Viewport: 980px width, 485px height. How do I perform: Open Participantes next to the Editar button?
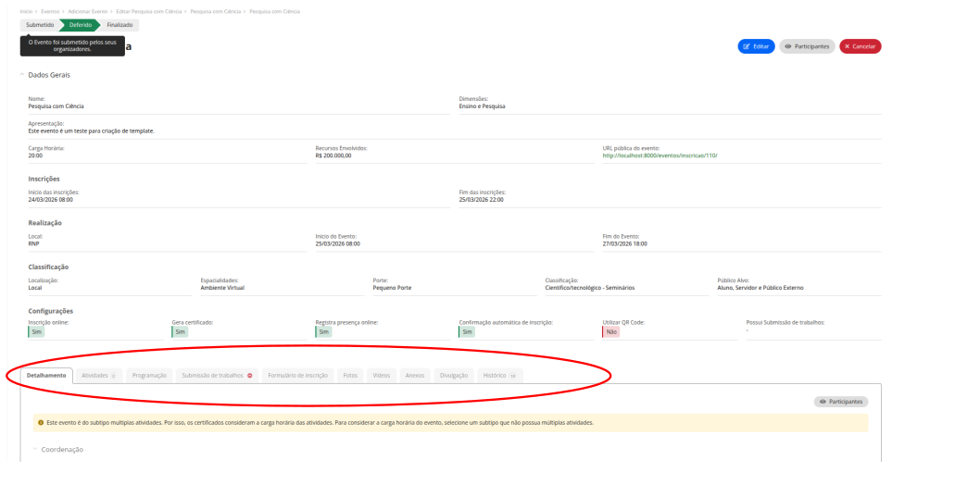click(807, 46)
